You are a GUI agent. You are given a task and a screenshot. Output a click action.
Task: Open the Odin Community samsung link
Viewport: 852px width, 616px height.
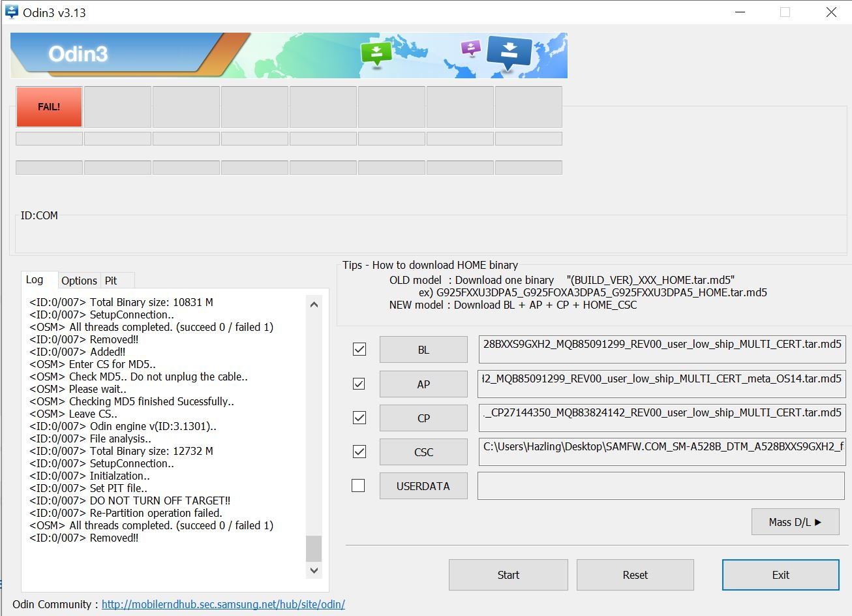(223, 604)
